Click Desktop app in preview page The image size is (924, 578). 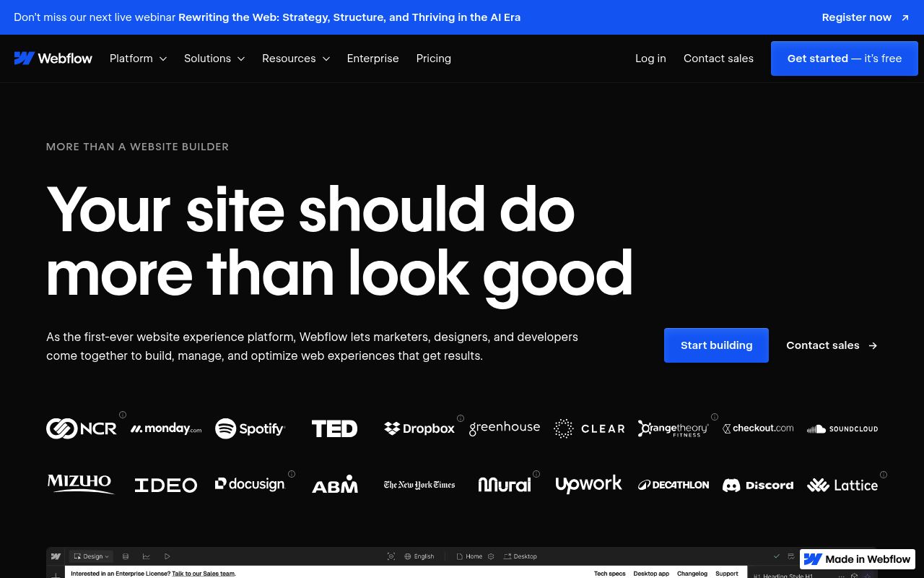(651, 574)
